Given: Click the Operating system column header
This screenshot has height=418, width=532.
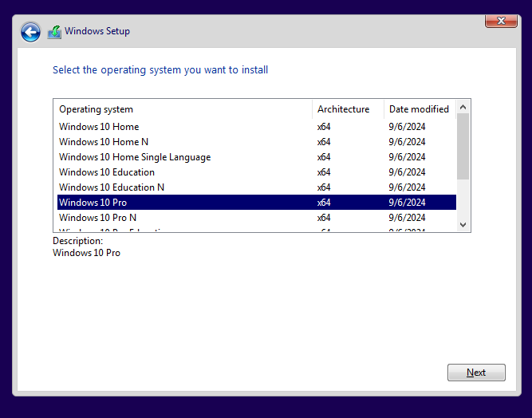Looking at the screenshot, I should point(183,109).
